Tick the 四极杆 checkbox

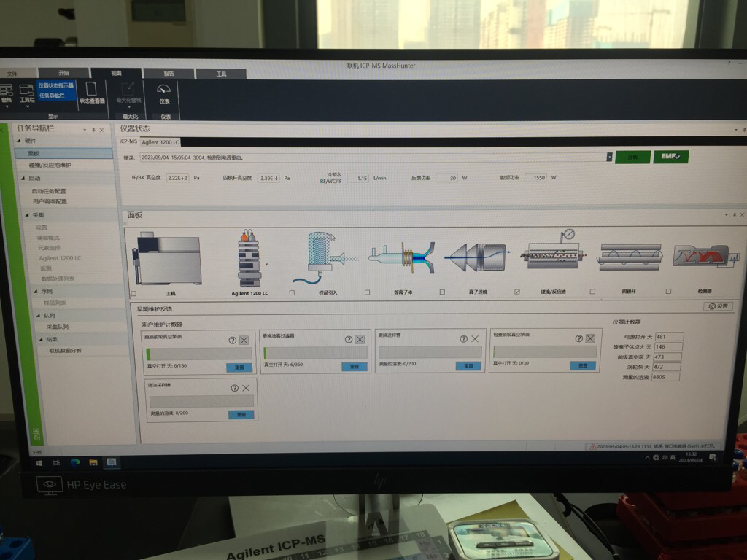(x=592, y=292)
